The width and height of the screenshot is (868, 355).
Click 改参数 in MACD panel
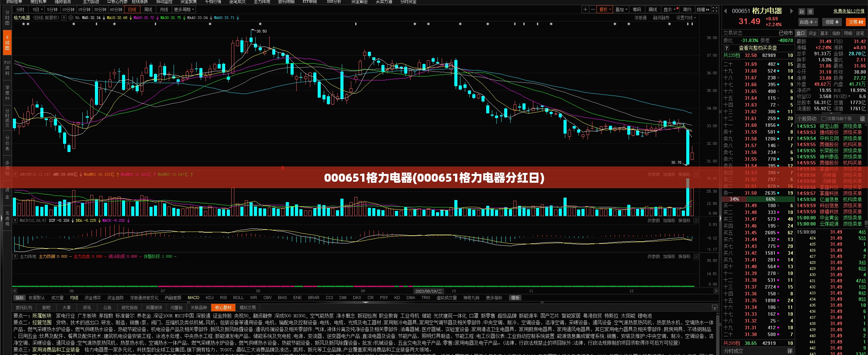(x=653, y=220)
